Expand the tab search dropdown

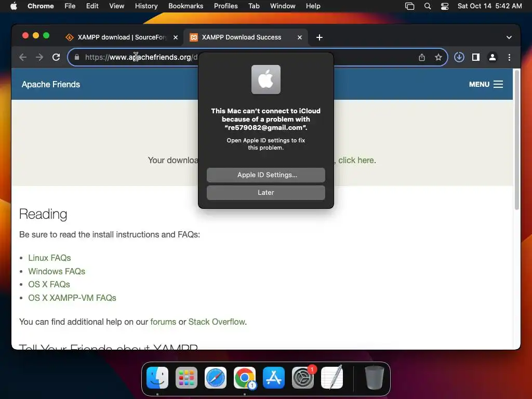tap(509, 37)
